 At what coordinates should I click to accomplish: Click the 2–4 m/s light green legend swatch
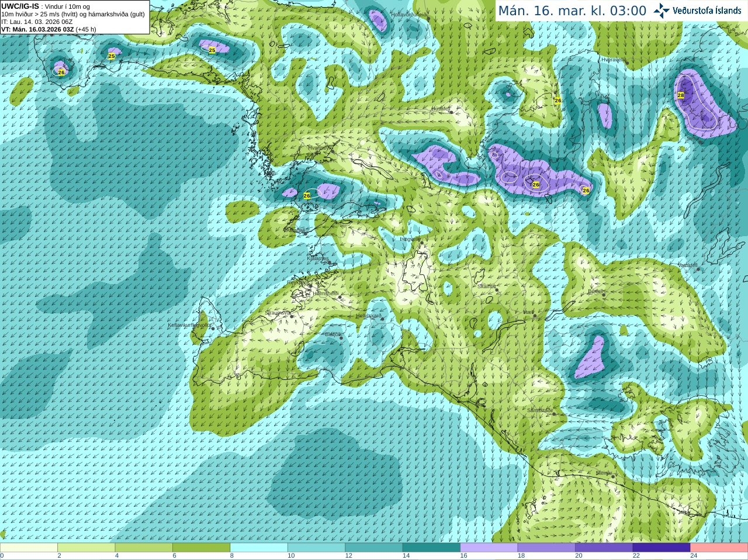coord(86,548)
